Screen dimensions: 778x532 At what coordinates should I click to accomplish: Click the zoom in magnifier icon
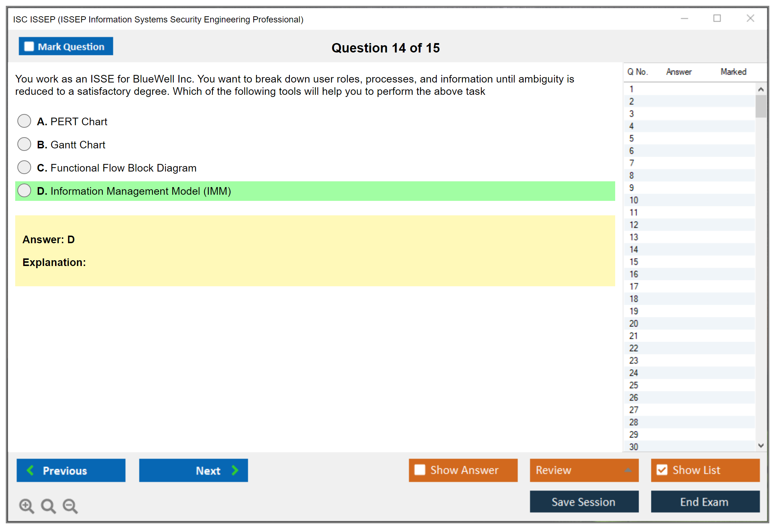click(26, 506)
